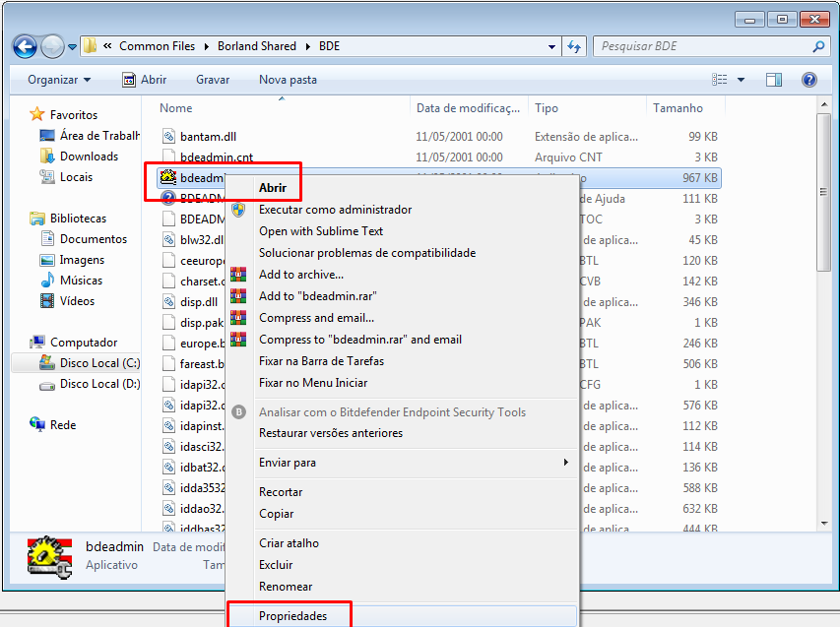Click the search magnifier icon
840x627 pixels.
click(818, 46)
